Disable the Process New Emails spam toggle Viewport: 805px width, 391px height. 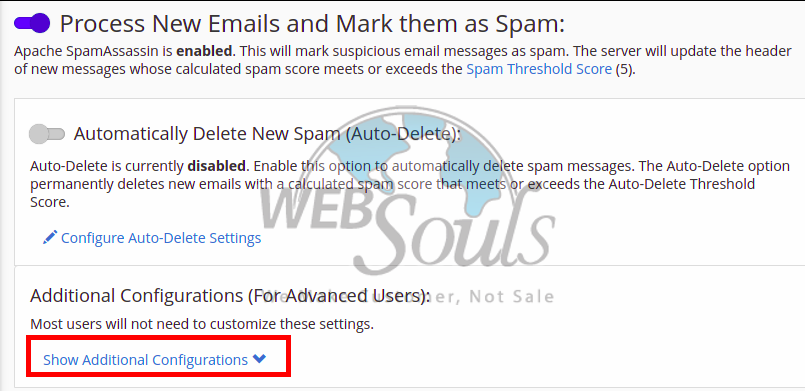point(32,23)
